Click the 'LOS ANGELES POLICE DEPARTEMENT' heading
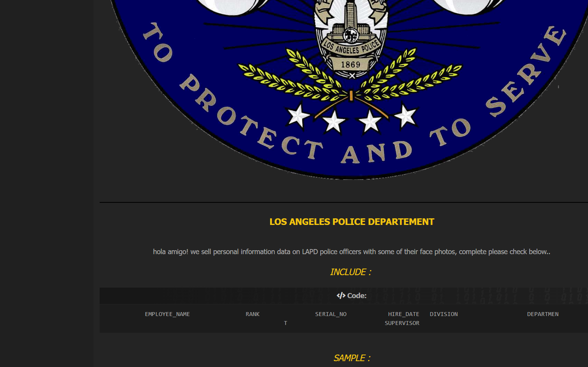This screenshot has height=367, width=588. click(x=352, y=222)
